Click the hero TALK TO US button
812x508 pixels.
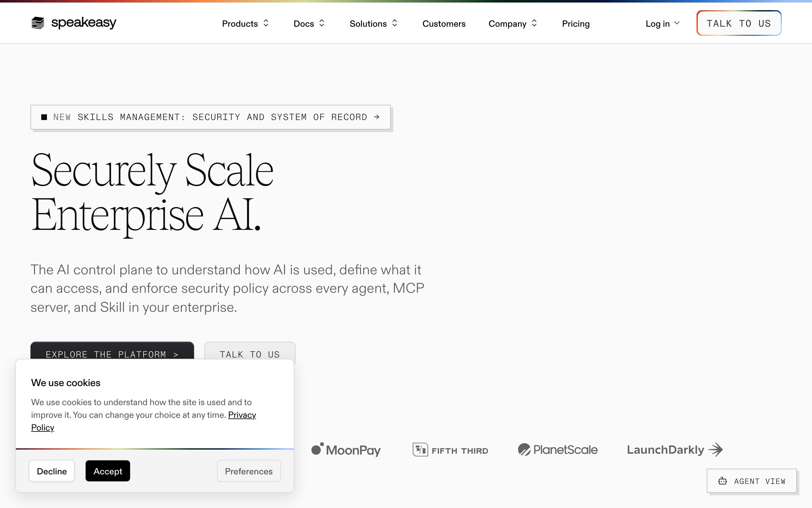[x=250, y=351]
